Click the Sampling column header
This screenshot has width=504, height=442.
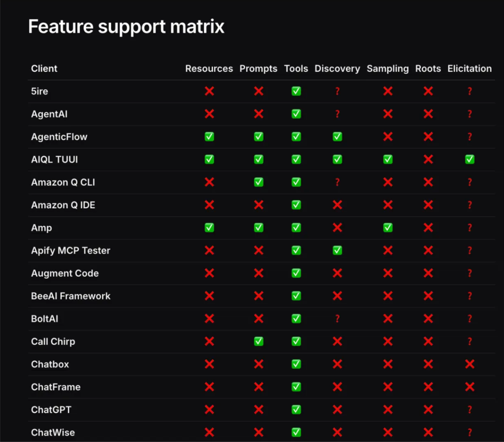(x=388, y=69)
